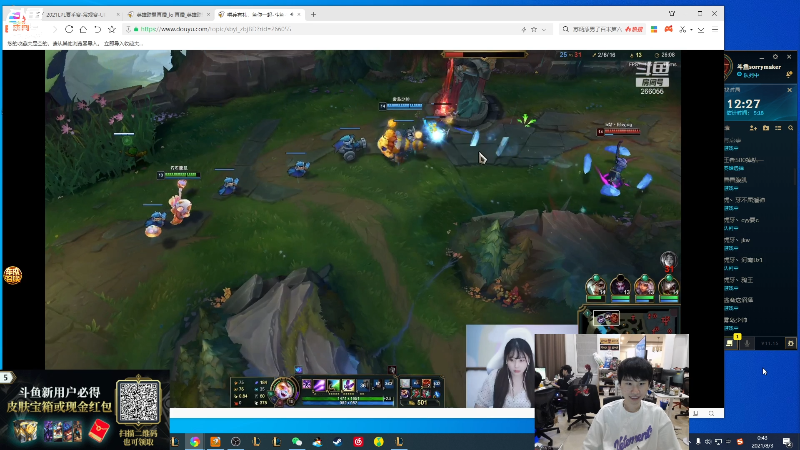Bookmark this page with address bar star

[x=534, y=30]
